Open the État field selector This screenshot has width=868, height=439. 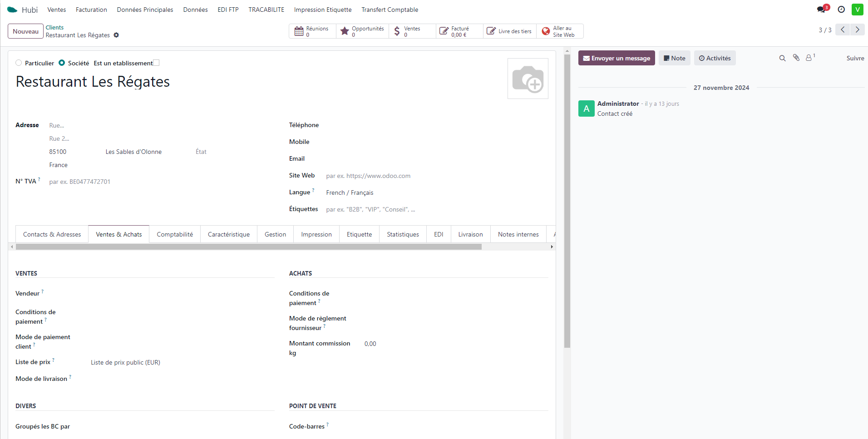(x=201, y=152)
